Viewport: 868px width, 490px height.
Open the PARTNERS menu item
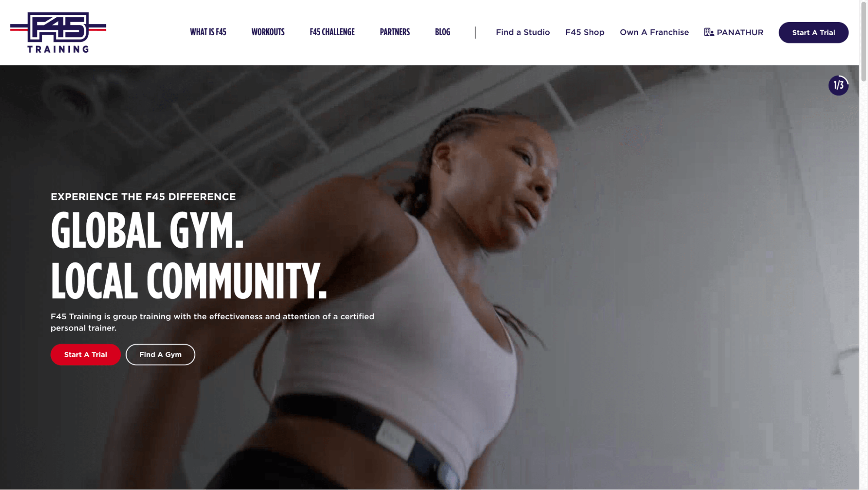[x=395, y=32]
